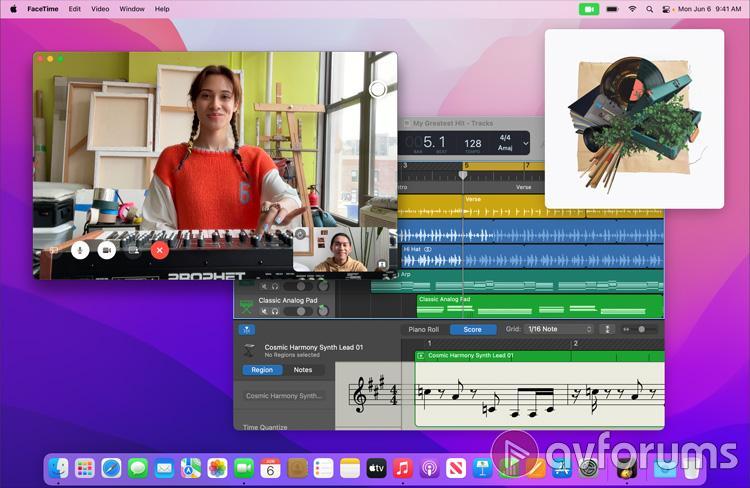Open Finder from the Dock
This screenshot has height=488, width=750.
pos(58,467)
